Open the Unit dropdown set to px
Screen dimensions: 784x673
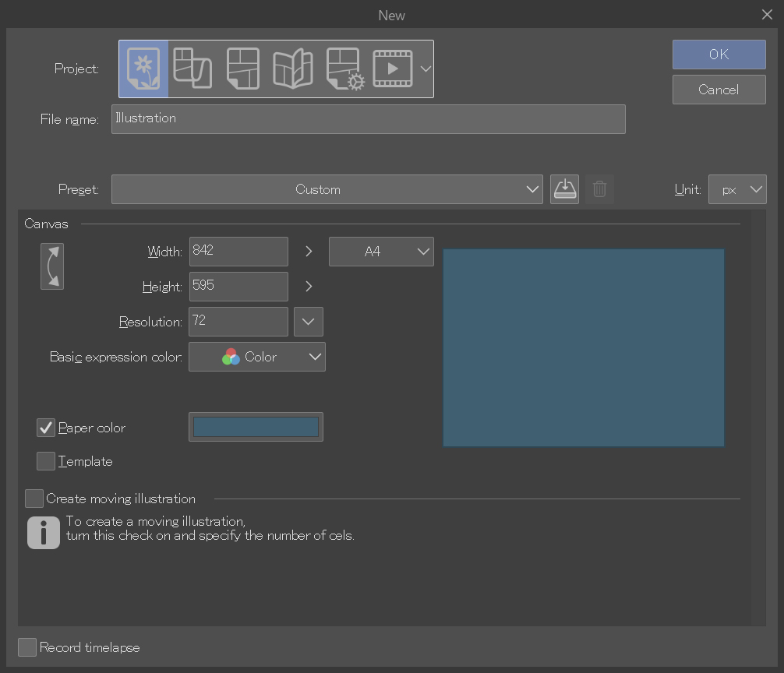tap(736, 189)
